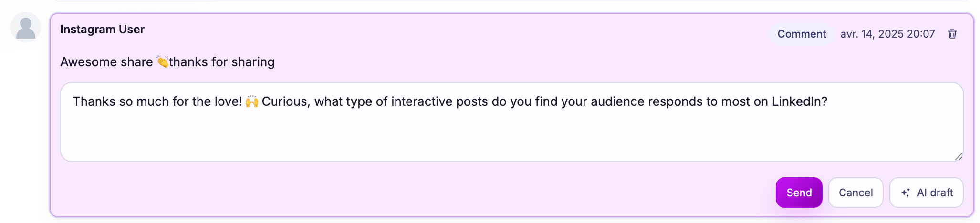The height and width of the screenshot is (223, 980).
Task: Select the 'Awesome share' comment text
Action: pyautogui.click(x=106, y=62)
